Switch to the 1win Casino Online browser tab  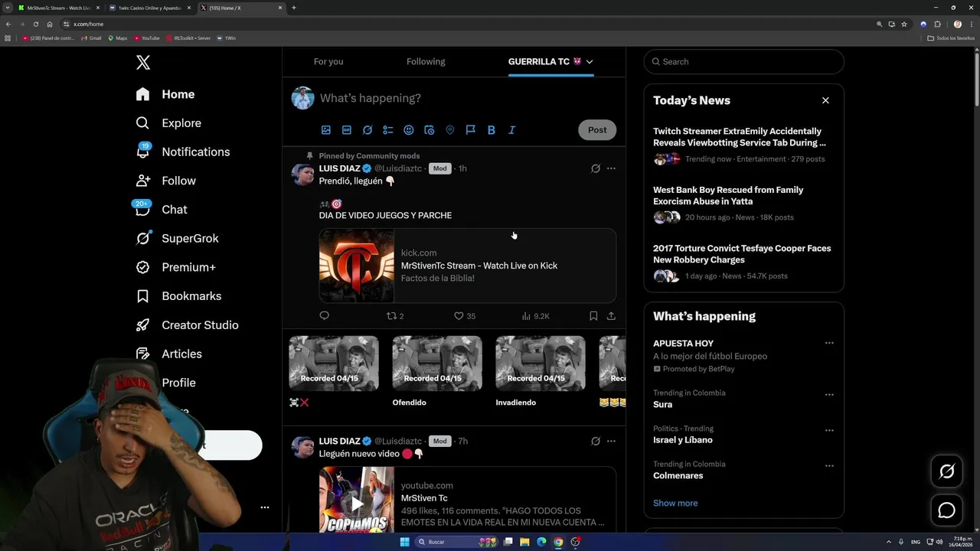click(150, 8)
